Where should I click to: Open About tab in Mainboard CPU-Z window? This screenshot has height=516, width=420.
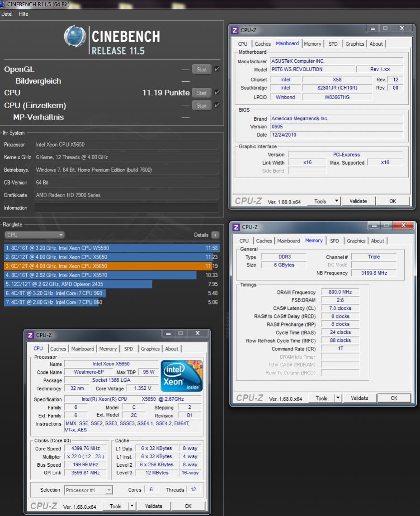(x=376, y=44)
